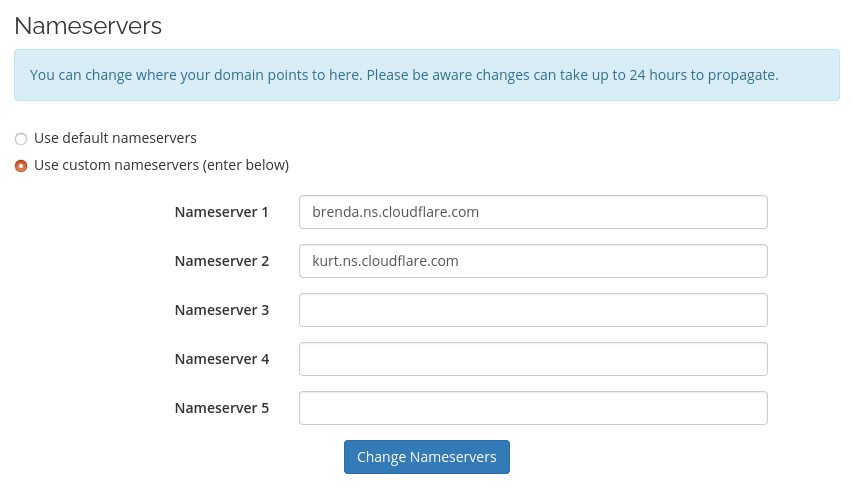Select the "Use custom nameservers" radio button
This screenshot has width=853, height=489.
(x=21, y=166)
